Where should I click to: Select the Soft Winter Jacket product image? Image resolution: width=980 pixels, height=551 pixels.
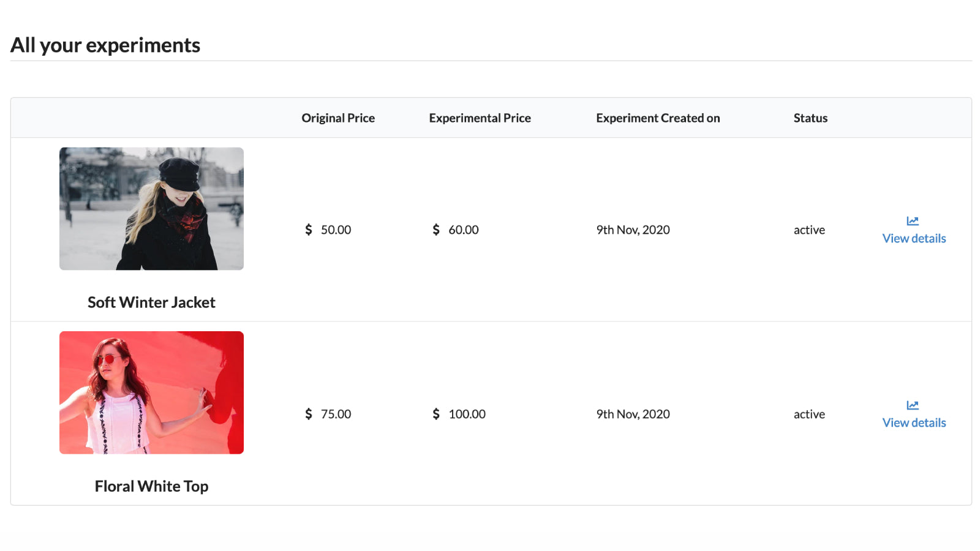click(151, 209)
